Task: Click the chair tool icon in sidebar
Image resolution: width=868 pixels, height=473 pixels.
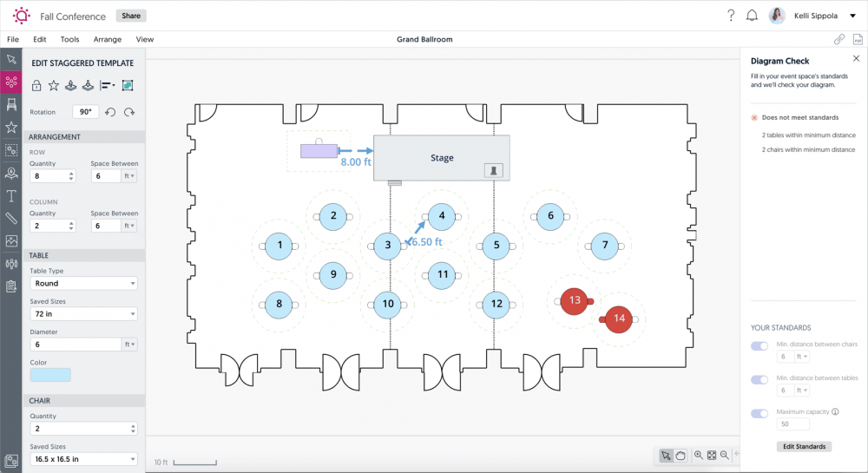Action: (11, 105)
